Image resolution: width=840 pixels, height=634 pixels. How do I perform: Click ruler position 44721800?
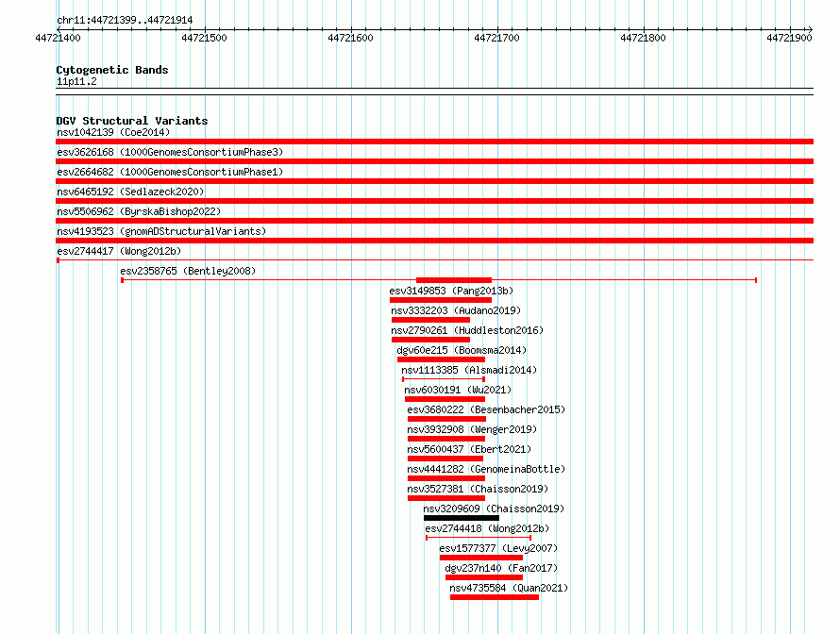point(643,38)
